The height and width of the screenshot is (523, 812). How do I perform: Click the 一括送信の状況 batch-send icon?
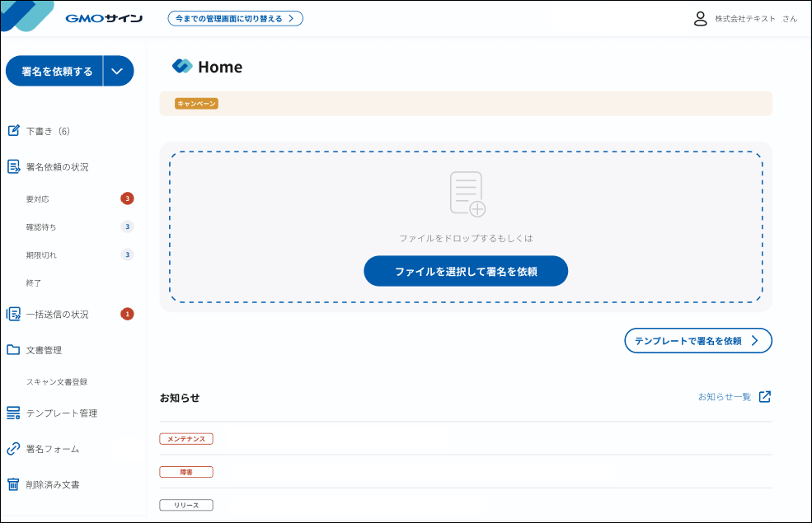pyautogui.click(x=13, y=313)
